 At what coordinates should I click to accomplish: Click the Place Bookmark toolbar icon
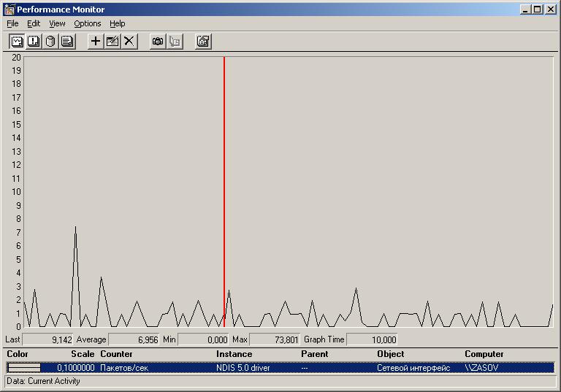click(x=175, y=42)
